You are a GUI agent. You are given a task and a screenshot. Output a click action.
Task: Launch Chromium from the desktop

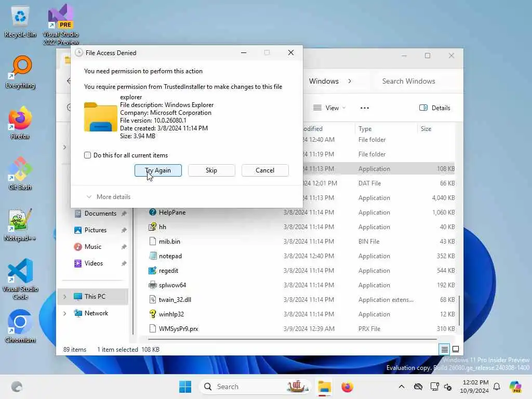pyautogui.click(x=20, y=326)
